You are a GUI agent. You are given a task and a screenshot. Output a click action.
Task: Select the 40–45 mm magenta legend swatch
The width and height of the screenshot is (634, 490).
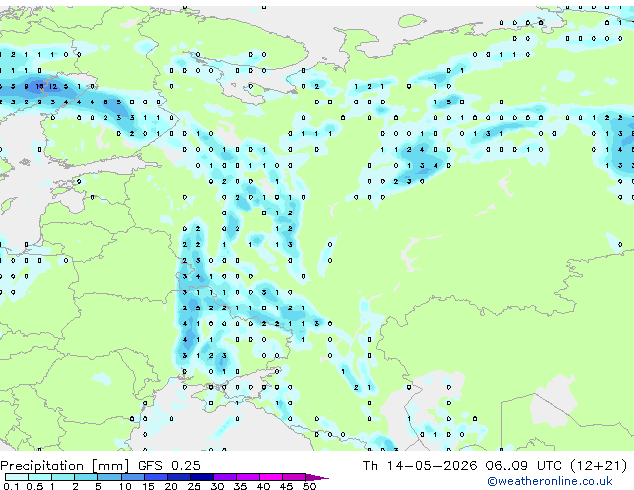pos(271,477)
